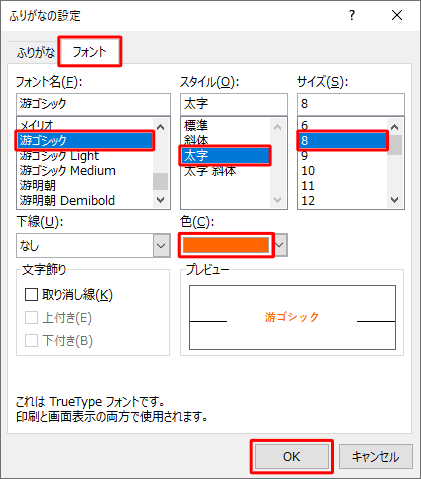Pick 游明朝 Demibold font
The height and width of the screenshot is (479, 421).
[x=85, y=200]
